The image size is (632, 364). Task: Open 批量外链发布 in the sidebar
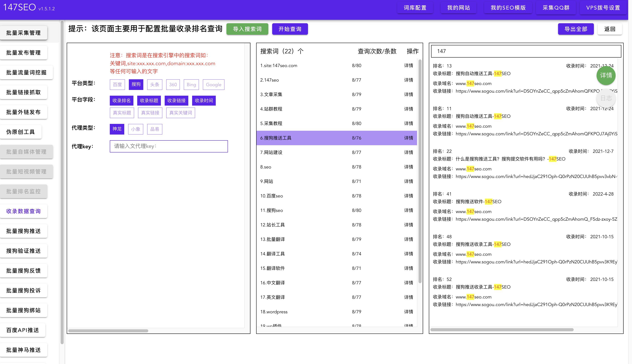[23, 112]
